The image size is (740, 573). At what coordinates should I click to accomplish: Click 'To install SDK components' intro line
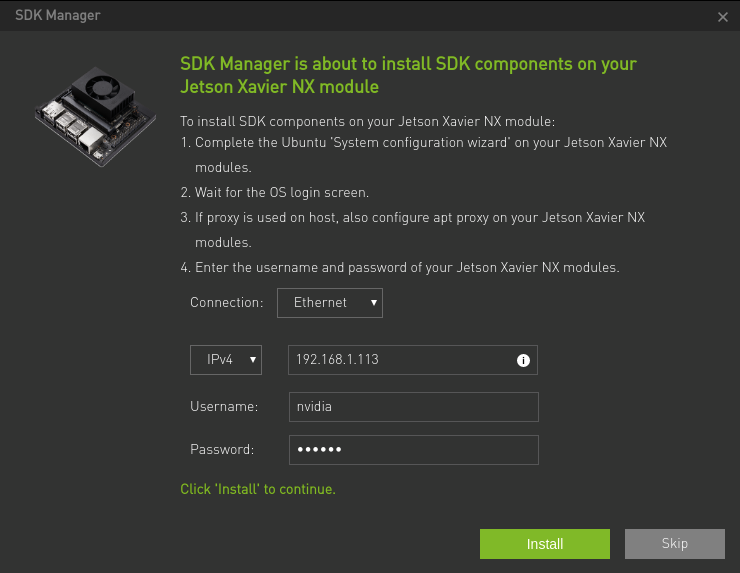pyautogui.click(x=368, y=122)
